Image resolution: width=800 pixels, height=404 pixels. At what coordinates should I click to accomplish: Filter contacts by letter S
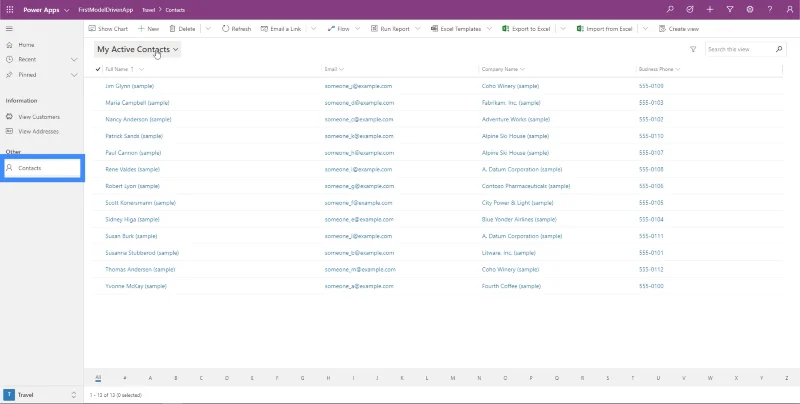tap(608, 378)
